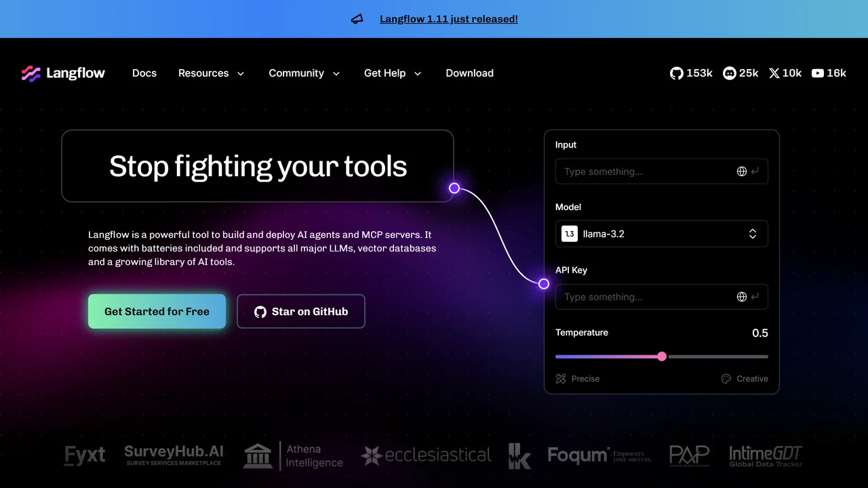Click the Precise icon under Temperature
The height and width of the screenshot is (488, 868).
pyautogui.click(x=561, y=379)
